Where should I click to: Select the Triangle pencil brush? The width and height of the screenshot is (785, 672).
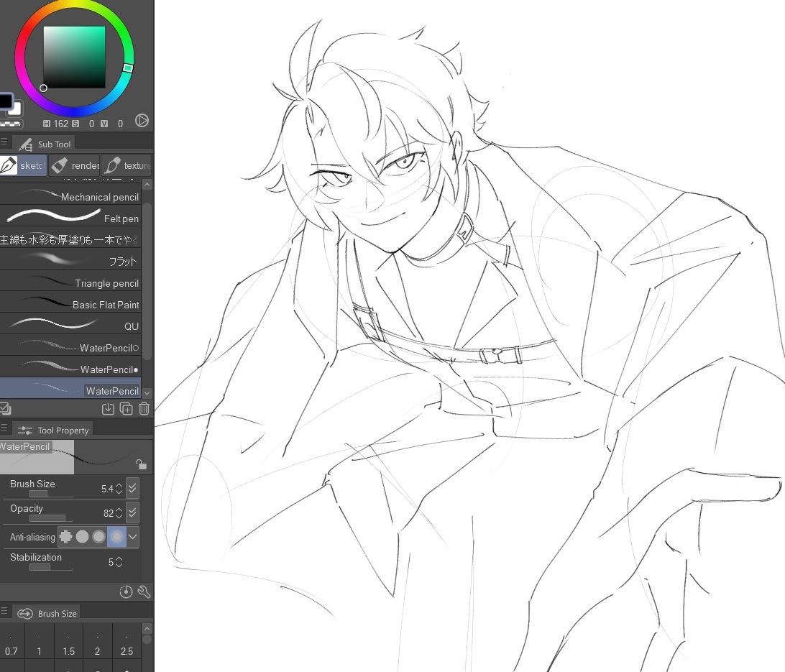pyautogui.click(x=72, y=283)
